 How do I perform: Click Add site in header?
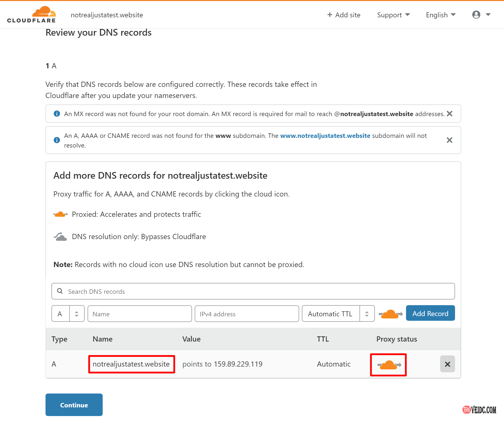(344, 15)
